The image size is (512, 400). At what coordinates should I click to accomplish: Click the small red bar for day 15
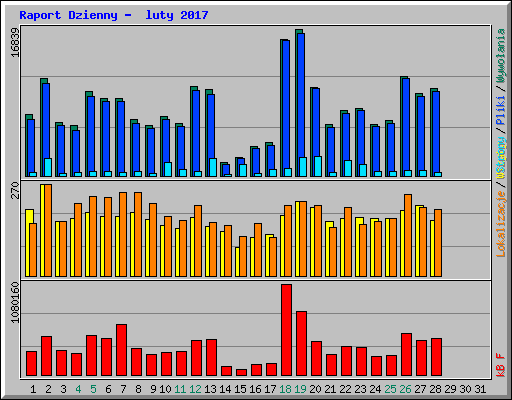[241, 372]
